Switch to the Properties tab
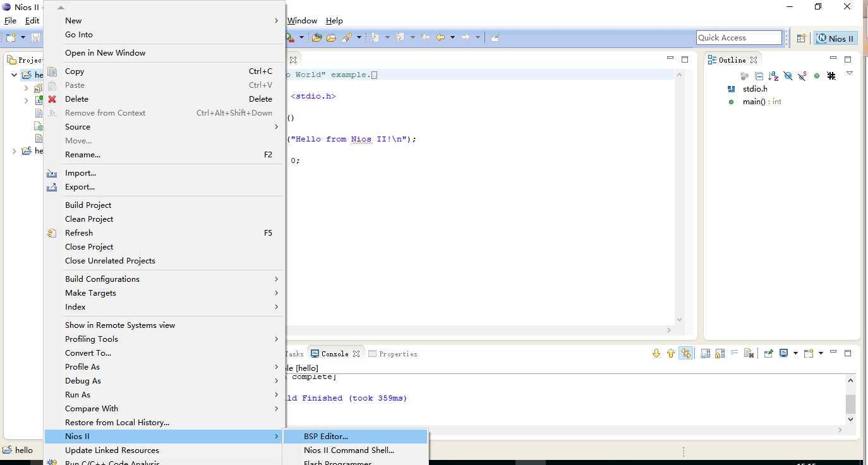The height and width of the screenshot is (465, 868). tap(393, 354)
